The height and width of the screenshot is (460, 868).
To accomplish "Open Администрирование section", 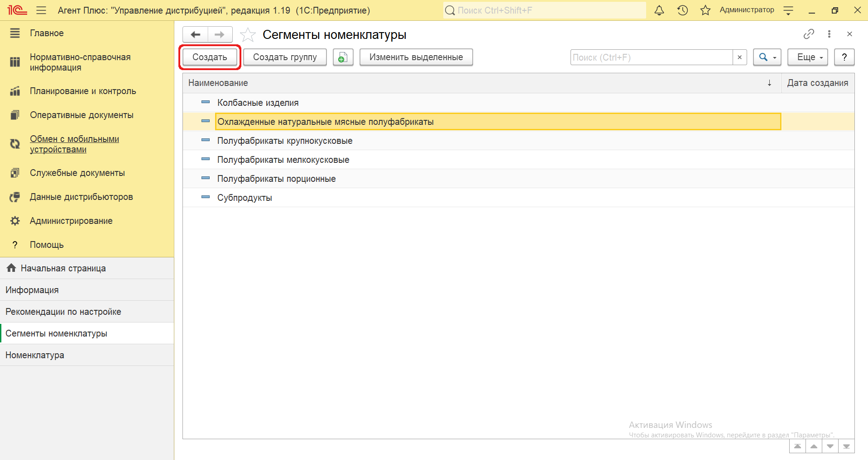I will 71,221.
